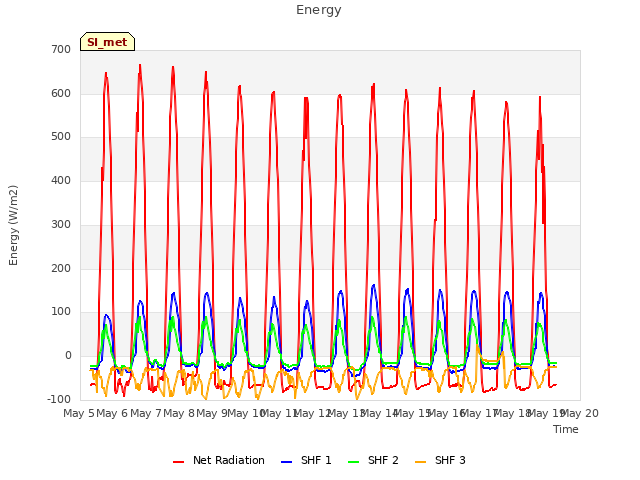Click the May 7 x-axis tick label
The width and height of the screenshot is (640, 480).
coord(146,413)
